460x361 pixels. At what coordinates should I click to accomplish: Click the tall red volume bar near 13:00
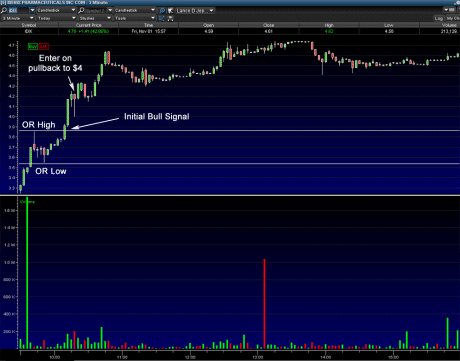pos(264,304)
